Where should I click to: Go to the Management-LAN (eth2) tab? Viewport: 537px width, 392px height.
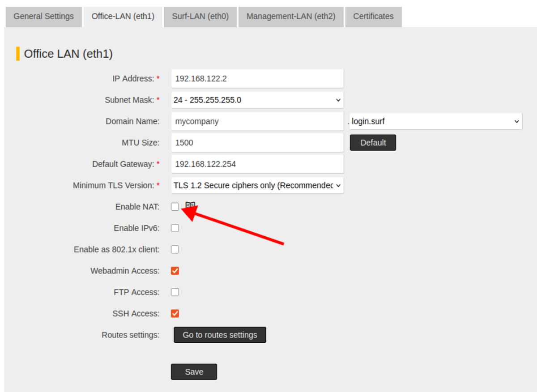291,17
